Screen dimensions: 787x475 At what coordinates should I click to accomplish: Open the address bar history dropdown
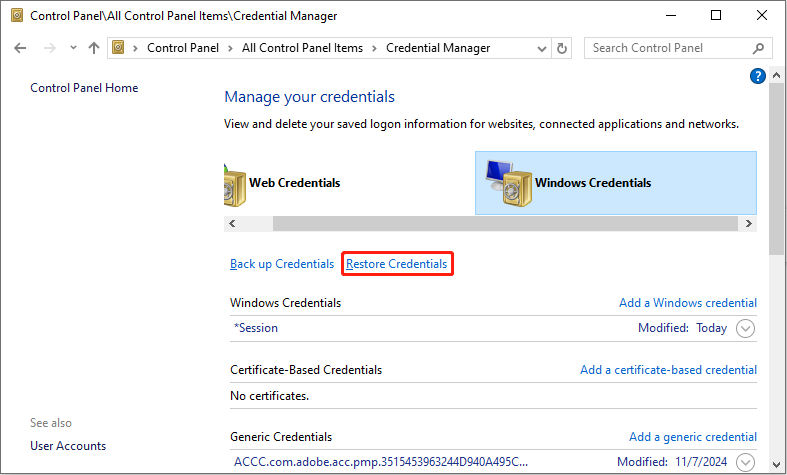pos(543,48)
